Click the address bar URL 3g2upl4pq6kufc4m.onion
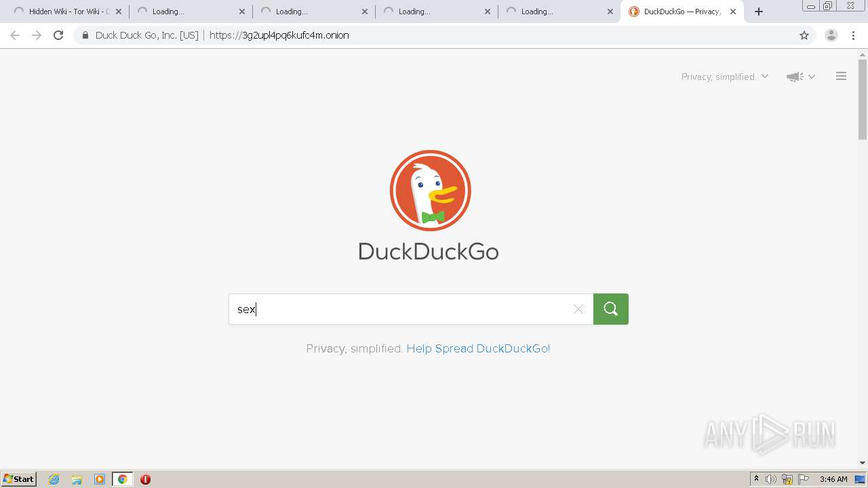The width and height of the screenshot is (868, 488). pyautogui.click(x=279, y=35)
